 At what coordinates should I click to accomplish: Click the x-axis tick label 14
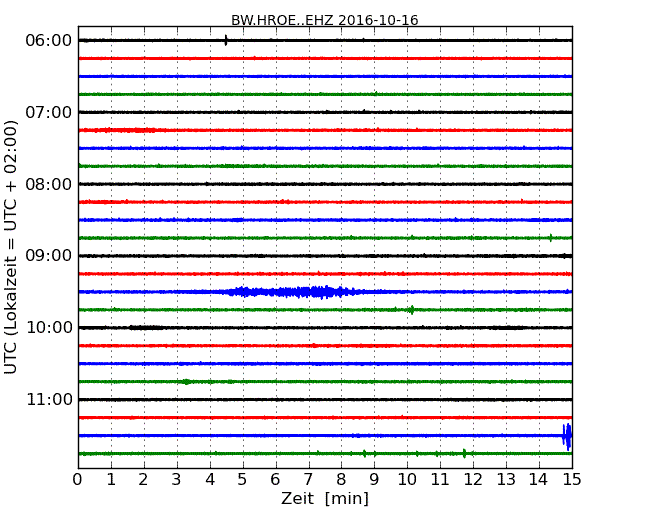click(x=539, y=480)
